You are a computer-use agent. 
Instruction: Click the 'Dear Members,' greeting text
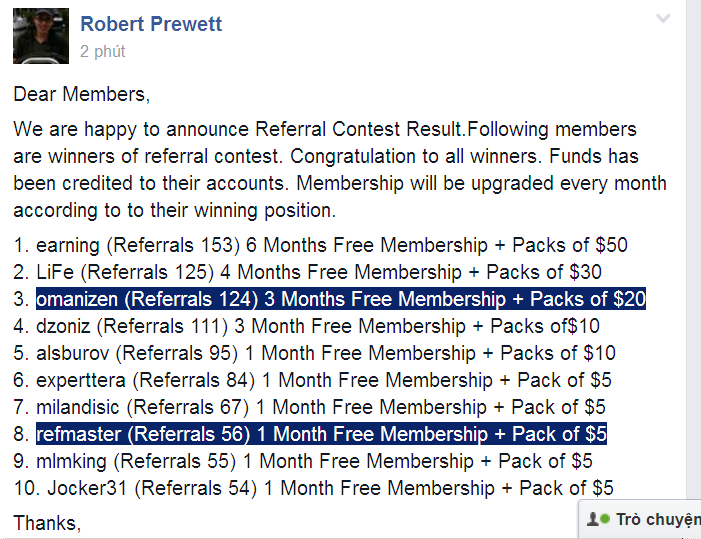(x=81, y=95)
